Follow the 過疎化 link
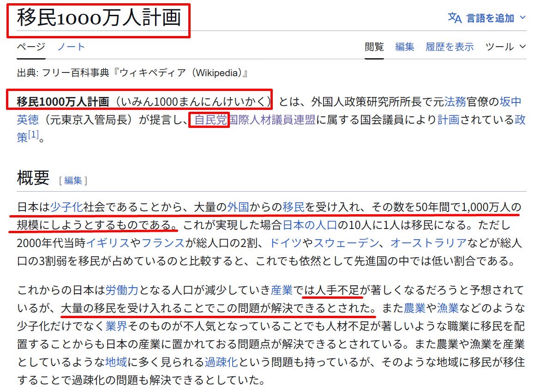 pyautogui.click(x=221, y=362)
